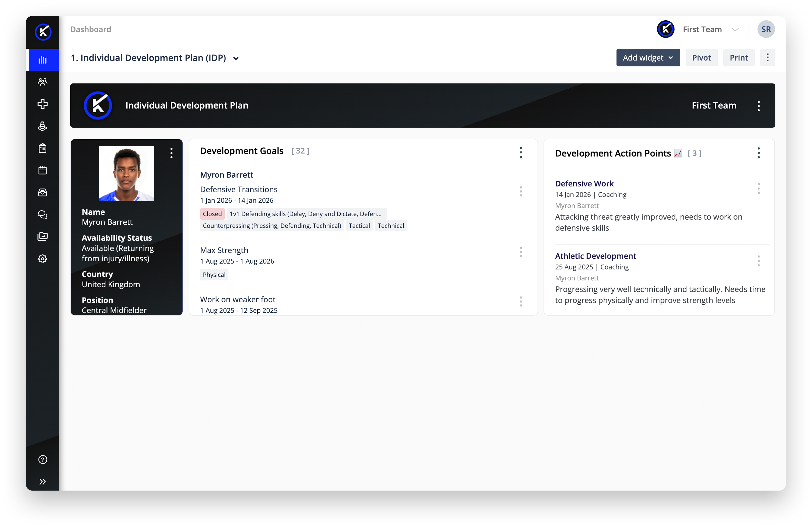This screenshot has width=812, height=527.
Task: Click Myron Barrett's profile photo
Action: 126,174
